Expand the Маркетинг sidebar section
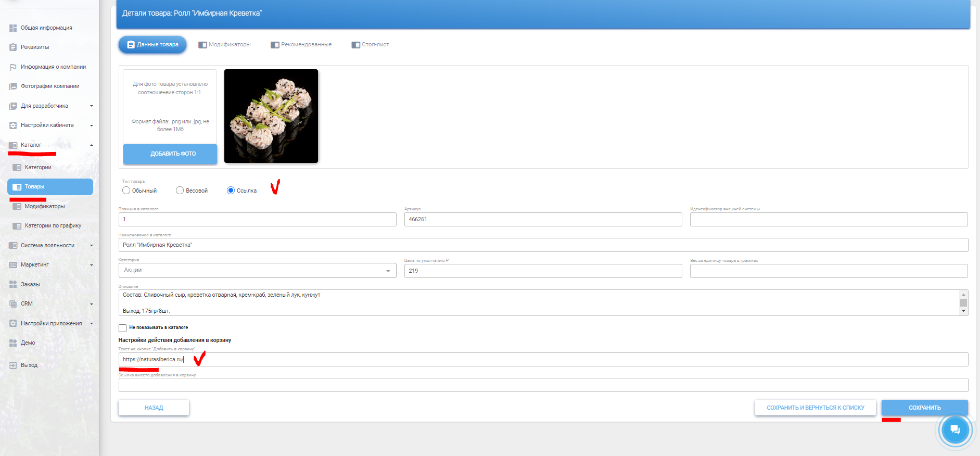 [x=92, y=265]
